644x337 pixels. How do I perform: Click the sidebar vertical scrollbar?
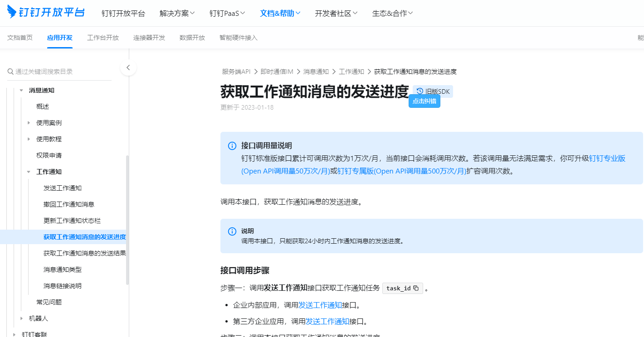[x=127, y=220]
